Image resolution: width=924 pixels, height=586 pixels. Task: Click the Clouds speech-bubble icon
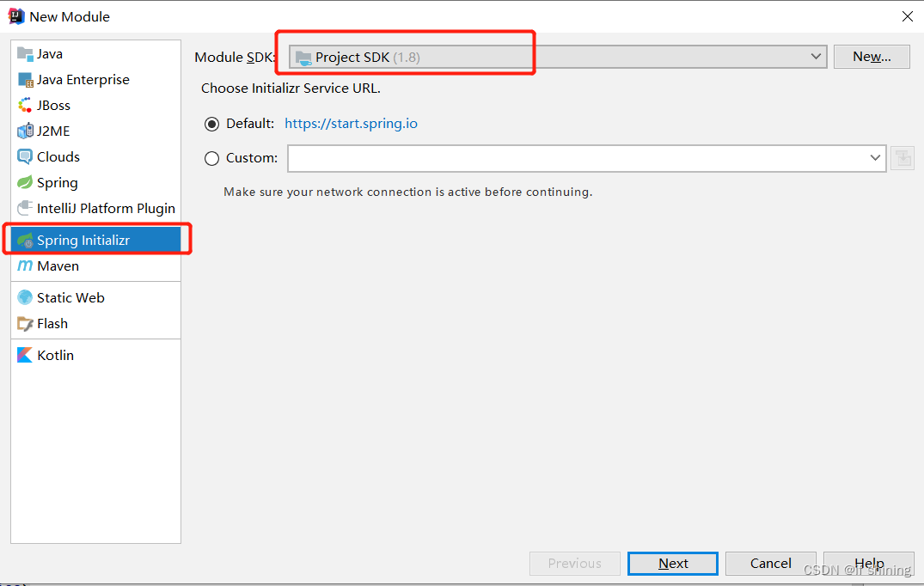tap(25, 156)
